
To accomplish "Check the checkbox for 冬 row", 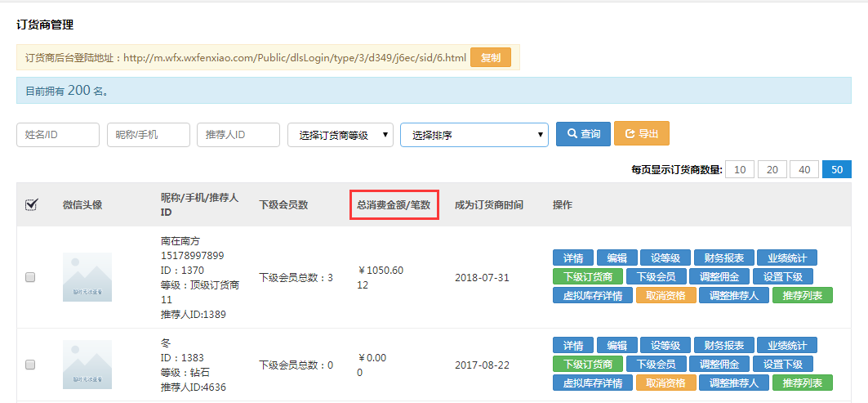I will 30,365.
